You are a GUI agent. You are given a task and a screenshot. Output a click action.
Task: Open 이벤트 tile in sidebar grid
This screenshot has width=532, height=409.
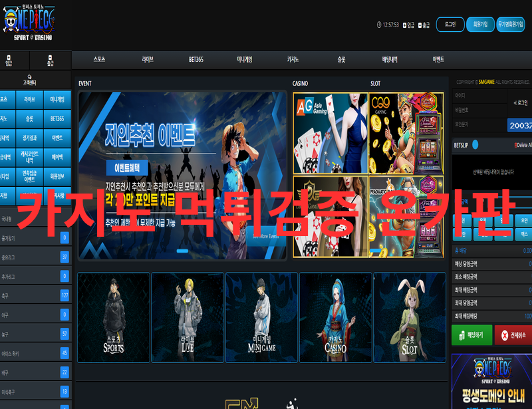pos(57,138)
